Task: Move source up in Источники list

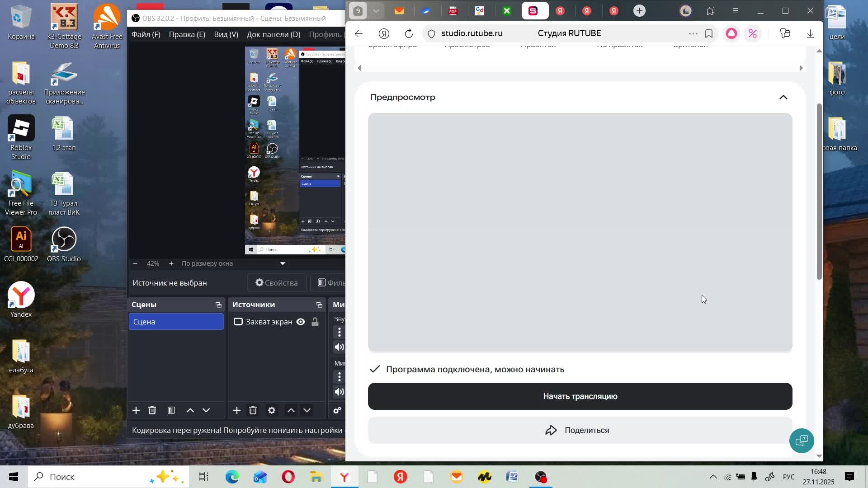Action: point(291,410)
